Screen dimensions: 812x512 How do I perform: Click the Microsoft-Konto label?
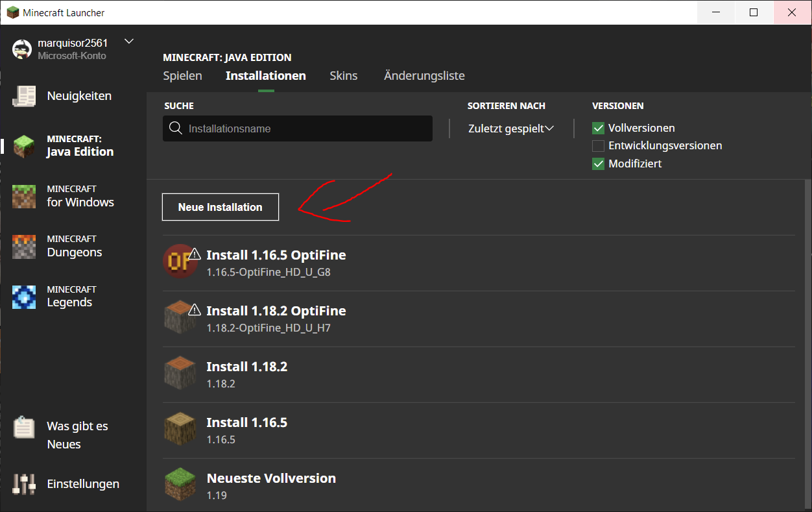tap(72, 56)
